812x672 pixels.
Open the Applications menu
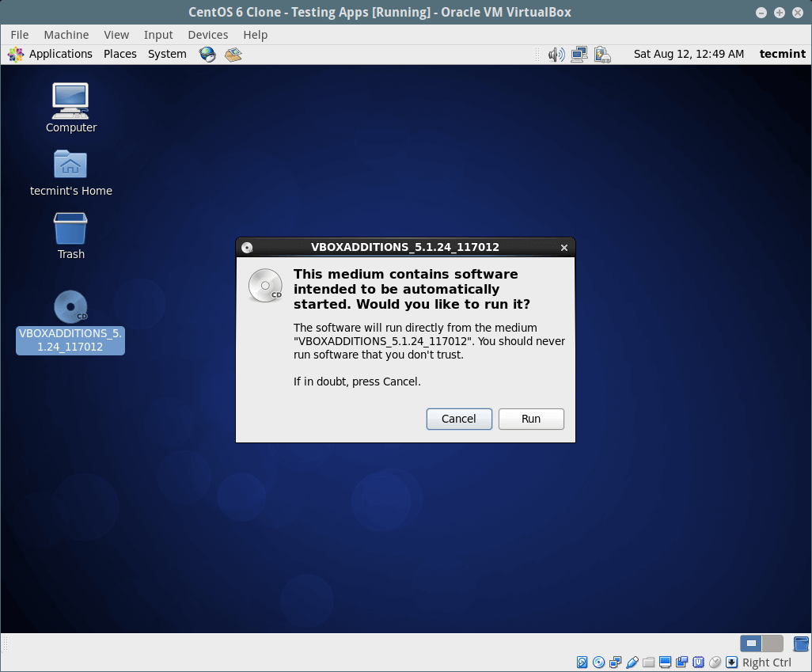[51, 54]
